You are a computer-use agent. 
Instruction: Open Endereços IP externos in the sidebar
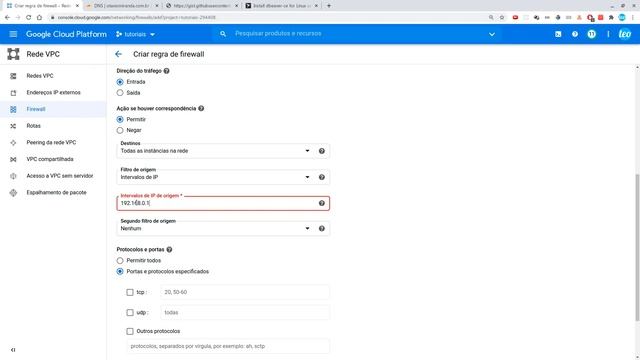click(53, 93)
